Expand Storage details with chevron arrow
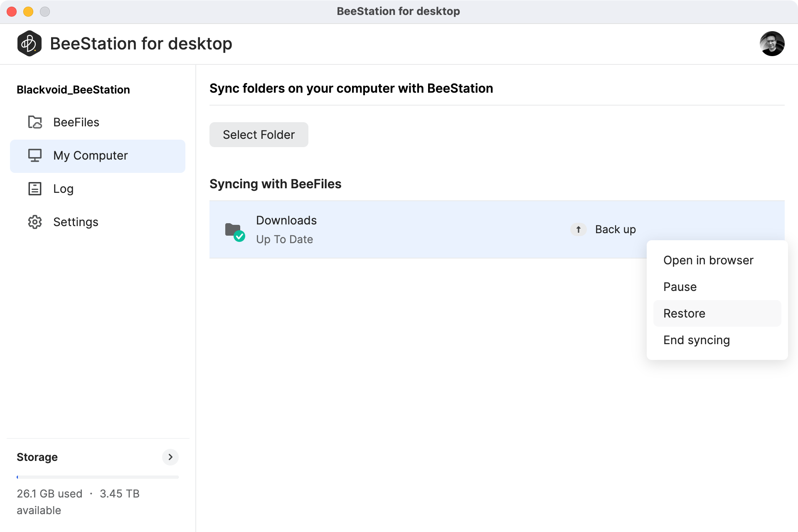The image size is (798, 532). 170,457
